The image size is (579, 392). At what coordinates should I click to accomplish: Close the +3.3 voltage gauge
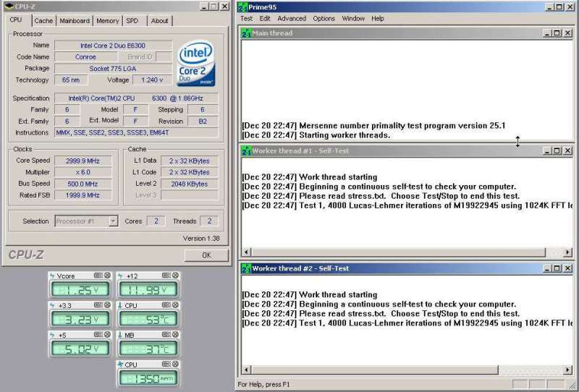pyautogui.click(x=107, y=305)
